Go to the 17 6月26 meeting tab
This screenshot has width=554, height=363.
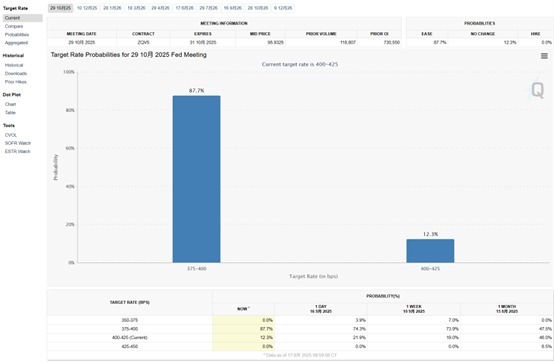pos(184,8)
